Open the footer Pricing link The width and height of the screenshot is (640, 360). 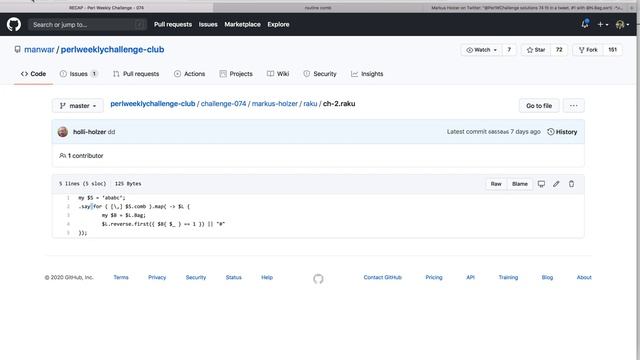[x=434, y=278]
